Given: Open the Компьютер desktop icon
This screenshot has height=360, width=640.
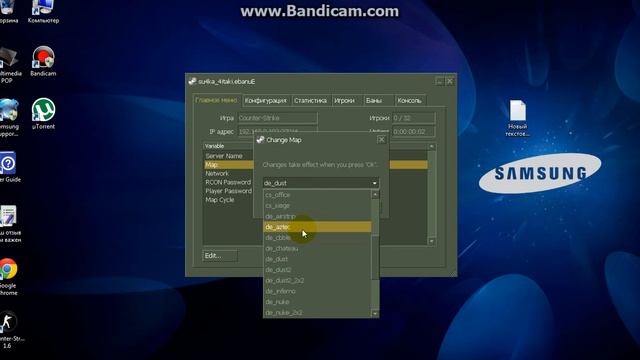Looking at the screenshot, I should pos(43,12).
